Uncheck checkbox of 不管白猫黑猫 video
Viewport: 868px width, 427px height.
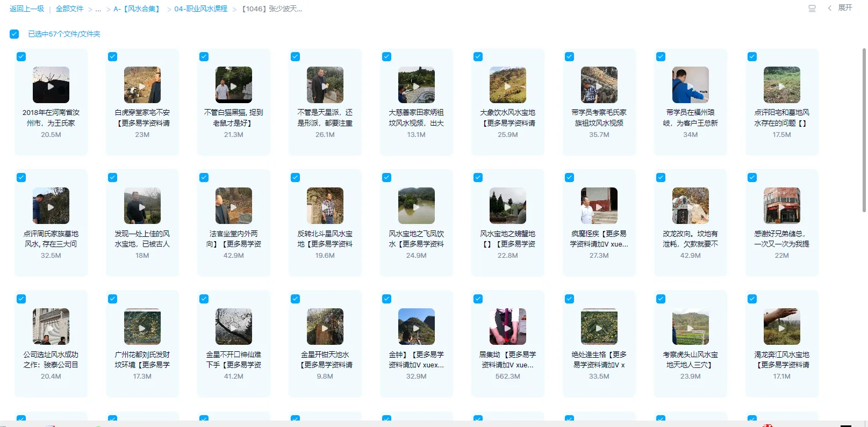click(204, 56)
